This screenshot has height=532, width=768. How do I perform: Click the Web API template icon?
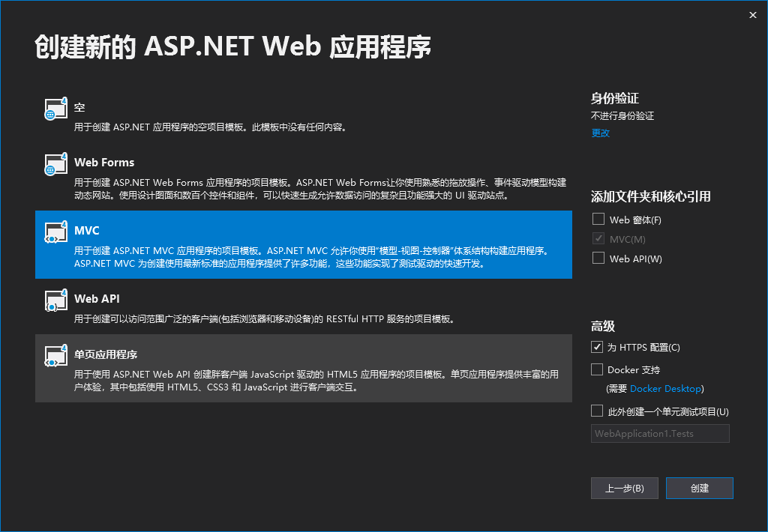coord(55,300)
